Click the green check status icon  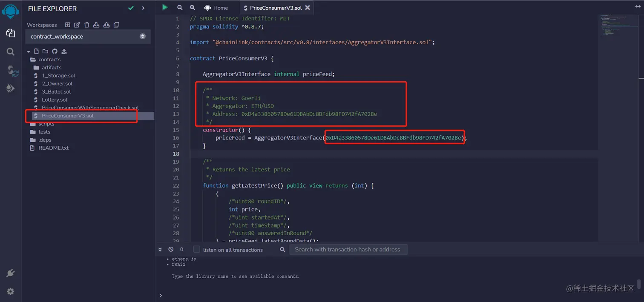tap(131, 8)
